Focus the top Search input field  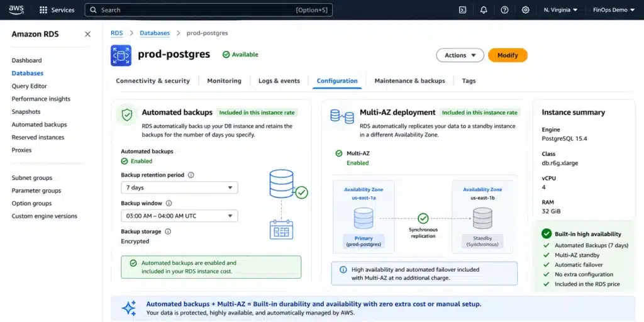[x=209, y=10]
